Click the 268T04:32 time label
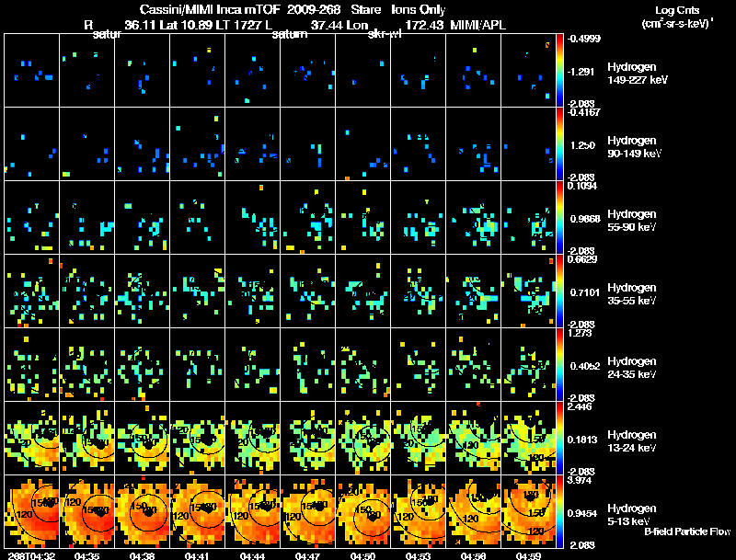The image size is (736, 560). (x=32, y=556)
